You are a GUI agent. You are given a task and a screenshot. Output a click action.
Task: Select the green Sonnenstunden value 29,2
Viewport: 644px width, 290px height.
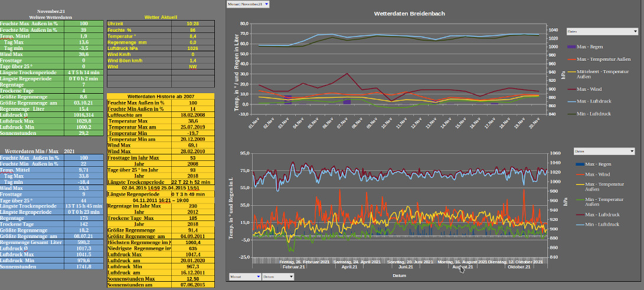[84, 133]
